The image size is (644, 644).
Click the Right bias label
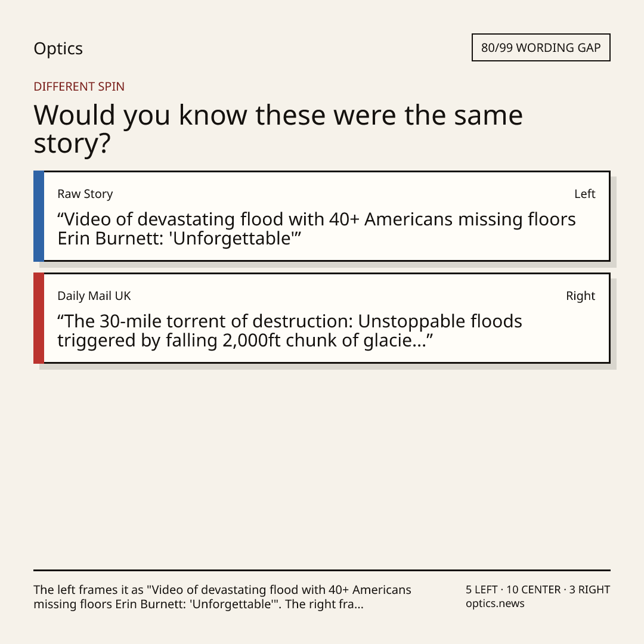(x=580, y=296)
